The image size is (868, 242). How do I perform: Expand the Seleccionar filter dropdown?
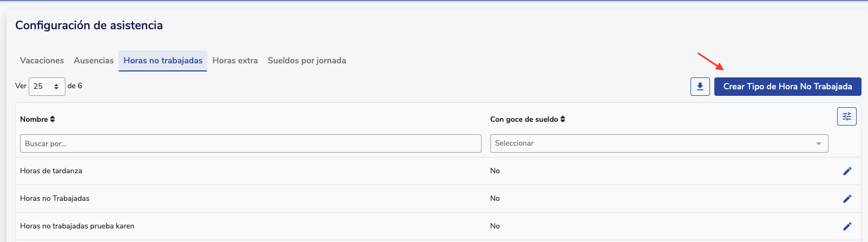coord(659,143)
